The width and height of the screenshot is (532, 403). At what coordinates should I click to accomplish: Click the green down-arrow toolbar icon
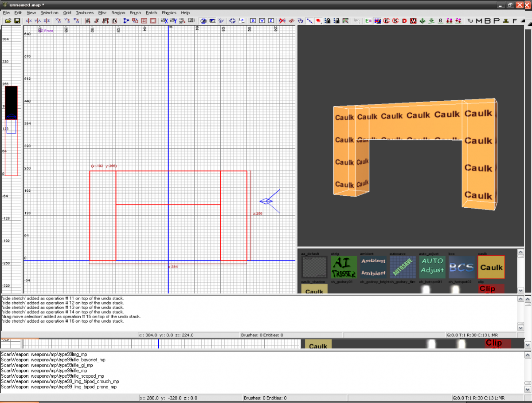pyautogui.click(x=422, y=21)
